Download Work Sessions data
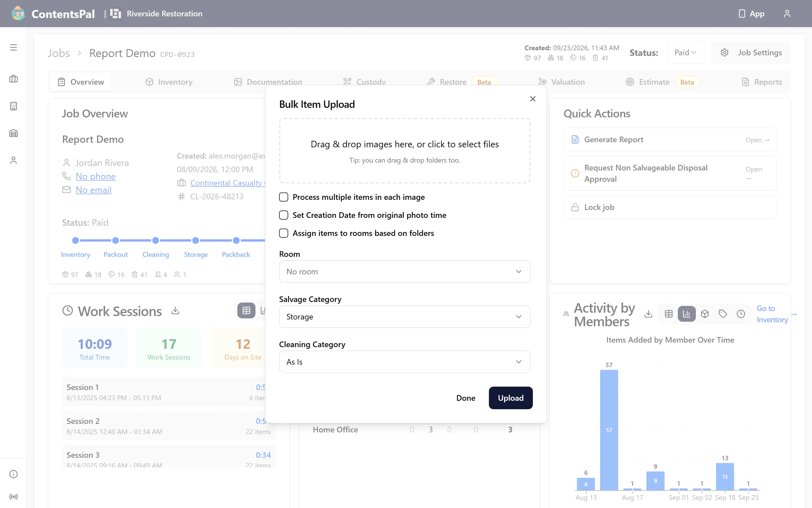 175,311
